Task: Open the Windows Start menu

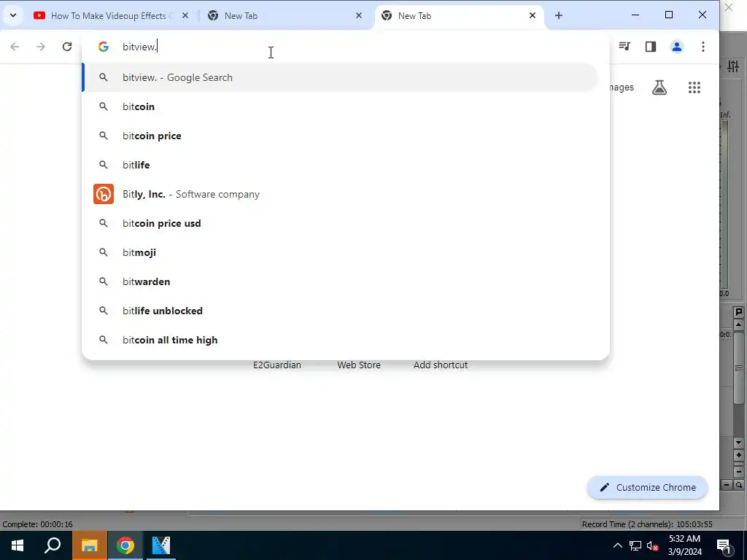Action: pyautogui.click(x=18, y=545)
